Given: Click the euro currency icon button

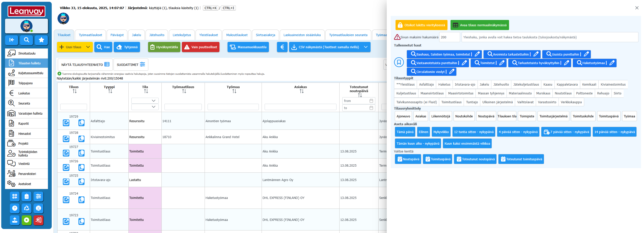Looking at the screenshot, I should pos(282,47).
